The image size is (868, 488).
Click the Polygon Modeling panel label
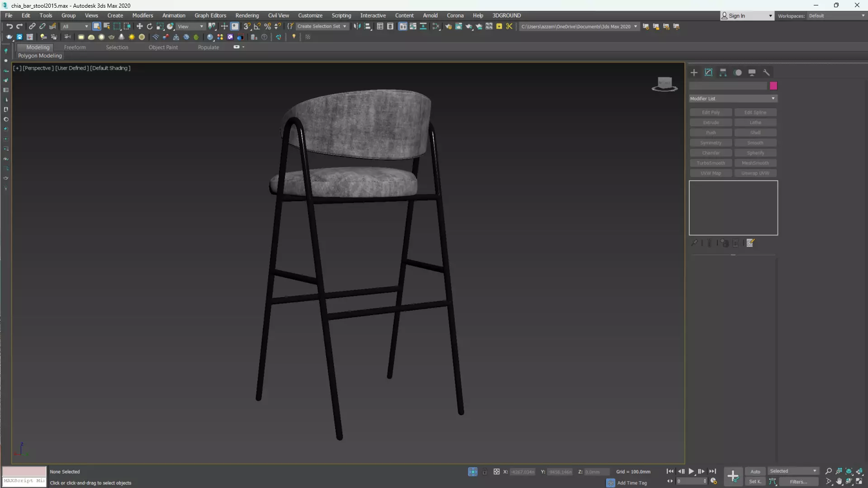(40, 56)
